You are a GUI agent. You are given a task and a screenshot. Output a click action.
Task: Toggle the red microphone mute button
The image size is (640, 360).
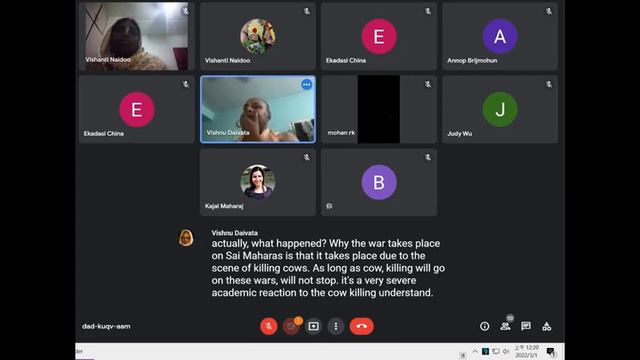point(269,326)
